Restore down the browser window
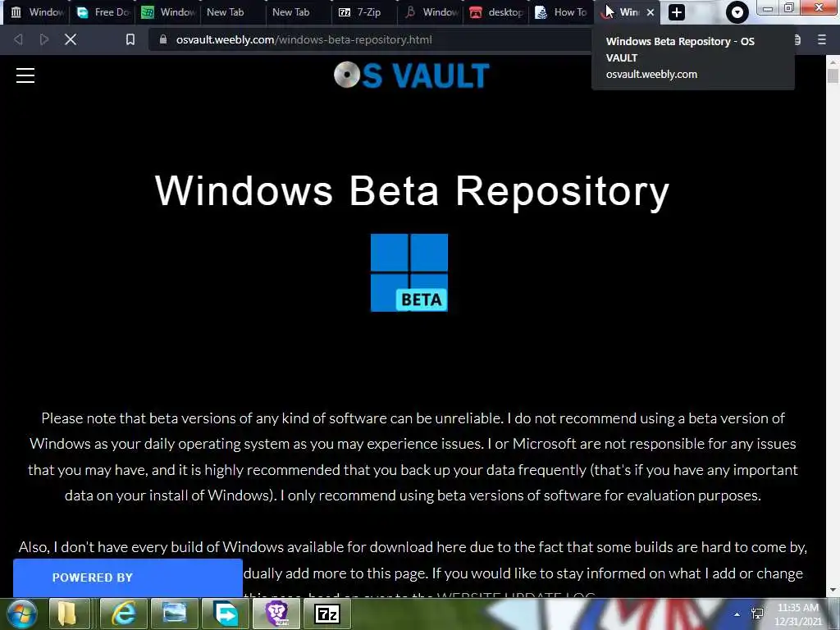Image resolution: width=840 pixels, height=630 pixels. [789, 8]
